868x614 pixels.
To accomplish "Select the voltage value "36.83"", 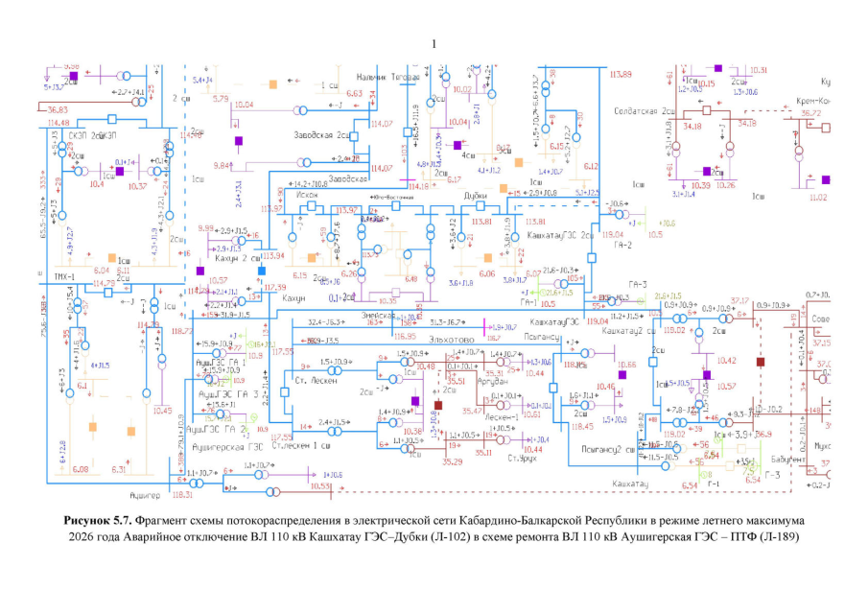I will pos(58,110).
